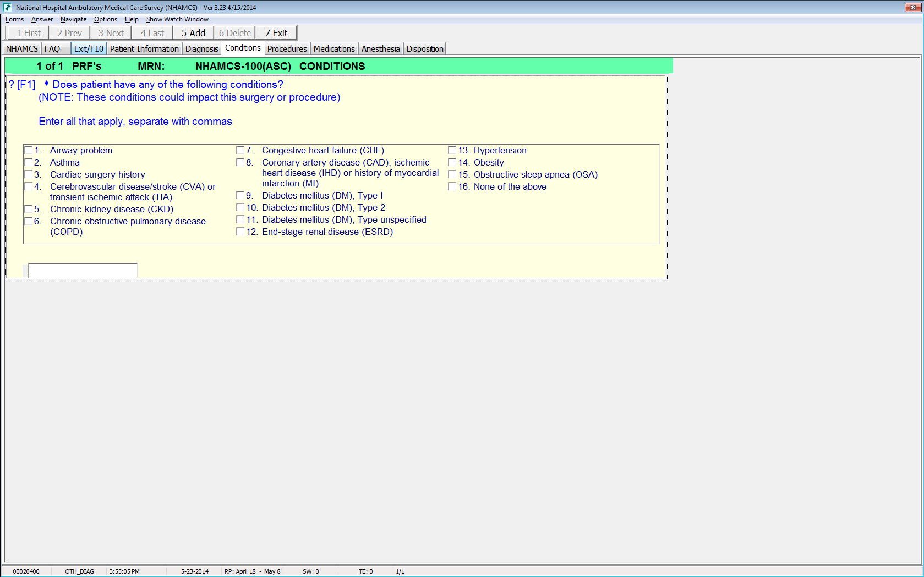Open the Procedures tab

pyautogui.click(x=287, y=49)
